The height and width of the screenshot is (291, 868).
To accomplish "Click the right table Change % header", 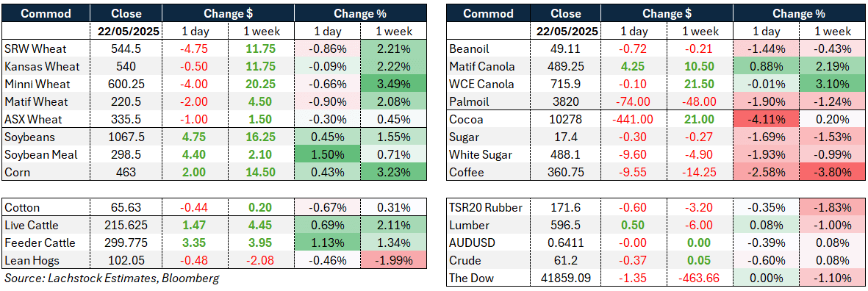I will (800, 13).
